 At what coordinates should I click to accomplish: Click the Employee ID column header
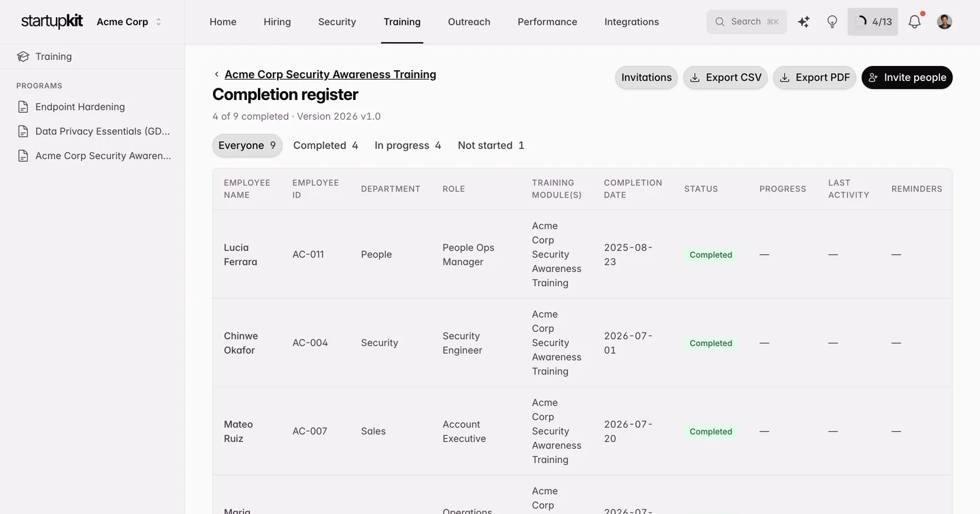pos(316,189)
